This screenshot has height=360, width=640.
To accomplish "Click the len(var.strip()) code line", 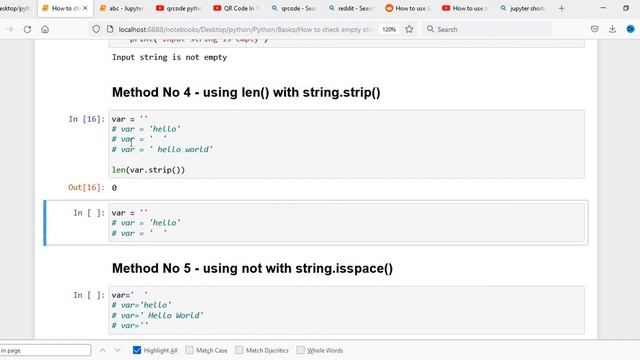I will point(148,170).
